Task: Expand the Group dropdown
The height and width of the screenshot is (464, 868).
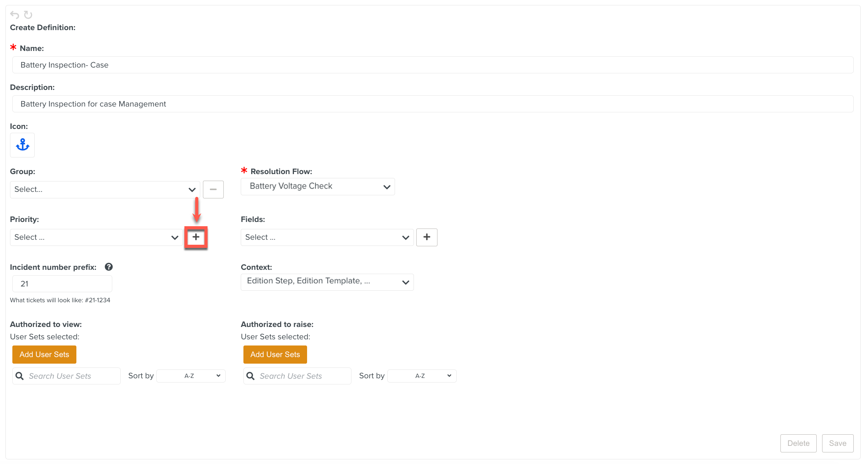Action: 105,190
